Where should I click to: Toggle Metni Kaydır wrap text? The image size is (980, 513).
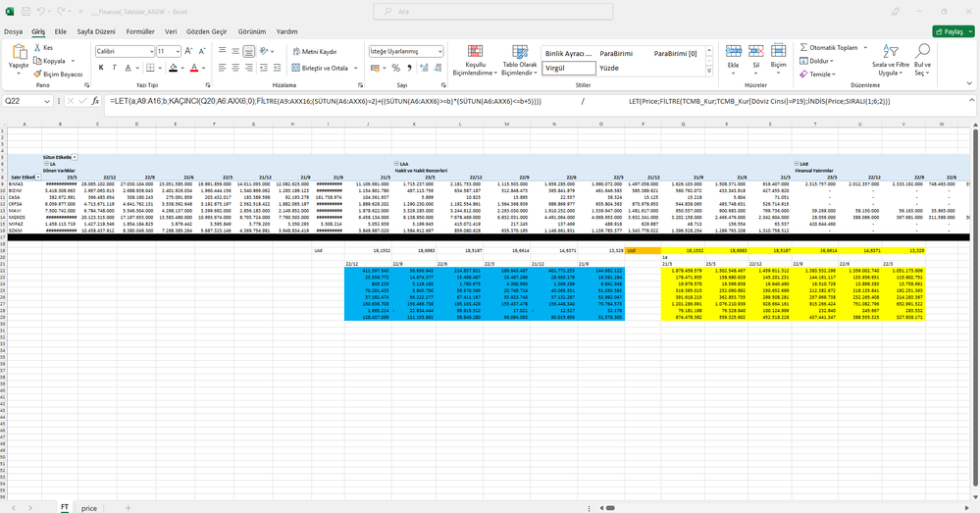[x=314, y=51]
